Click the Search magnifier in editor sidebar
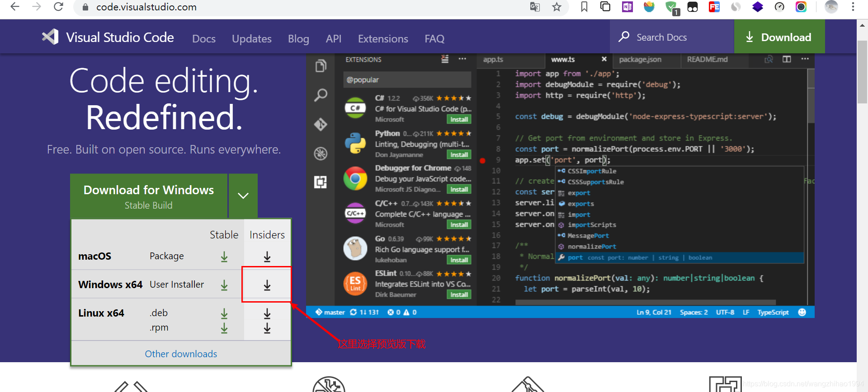 coord(321,95)
